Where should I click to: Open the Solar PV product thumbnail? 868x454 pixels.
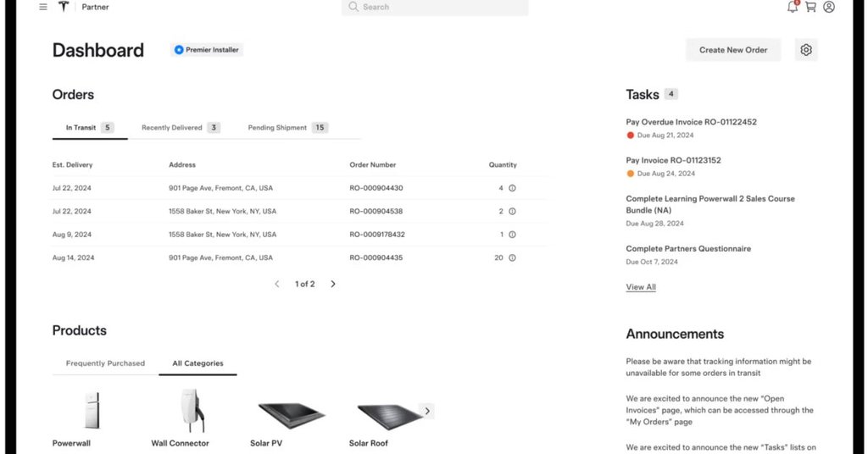coord(292,416)
